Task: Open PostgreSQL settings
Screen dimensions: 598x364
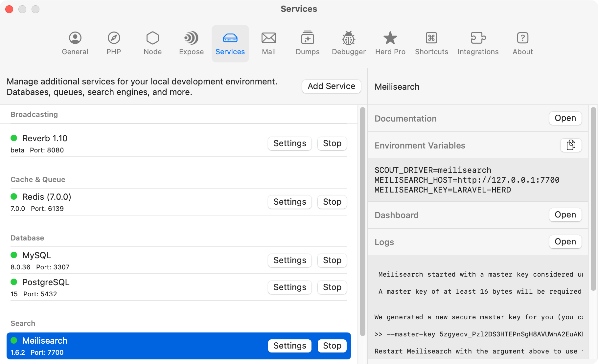Action: (x=289, y=287)
